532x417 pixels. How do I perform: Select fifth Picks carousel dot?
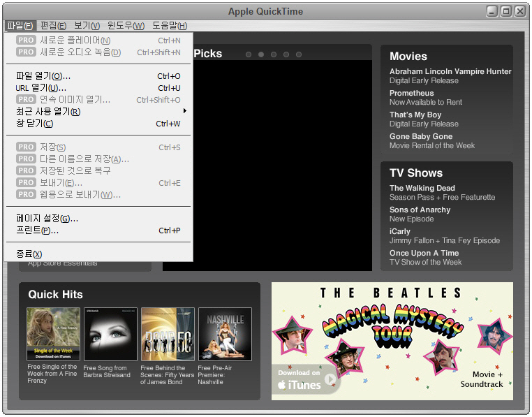299,54
